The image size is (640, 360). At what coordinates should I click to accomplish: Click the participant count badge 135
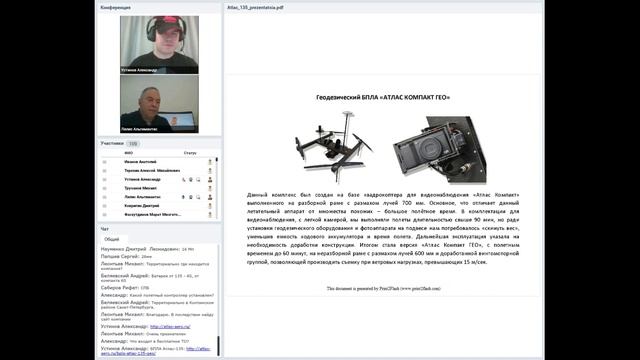tap(133, 144)
